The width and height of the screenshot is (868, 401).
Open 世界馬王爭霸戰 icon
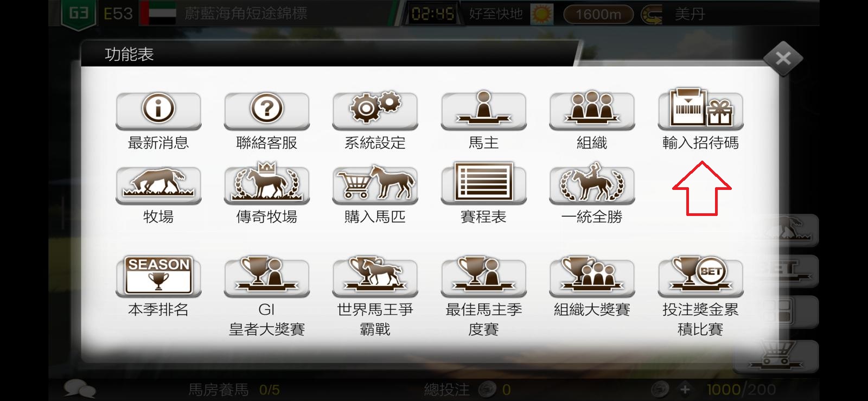375,276
